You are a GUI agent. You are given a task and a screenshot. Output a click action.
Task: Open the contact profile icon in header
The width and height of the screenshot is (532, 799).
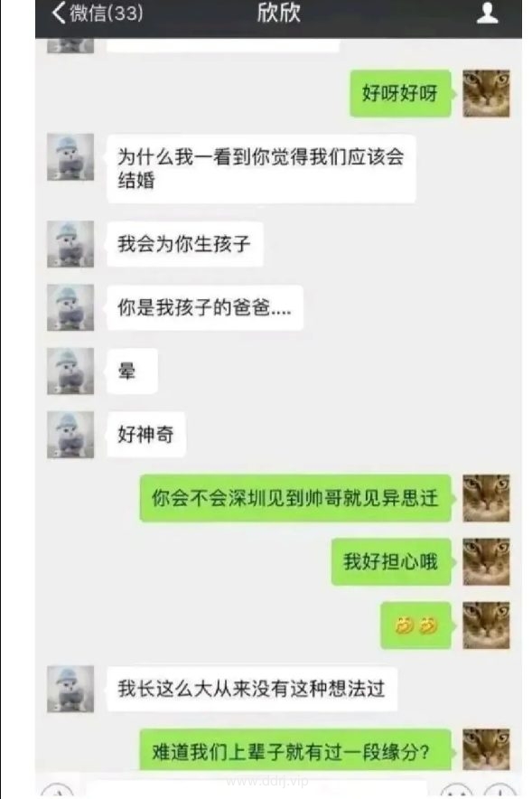point(487,13)
